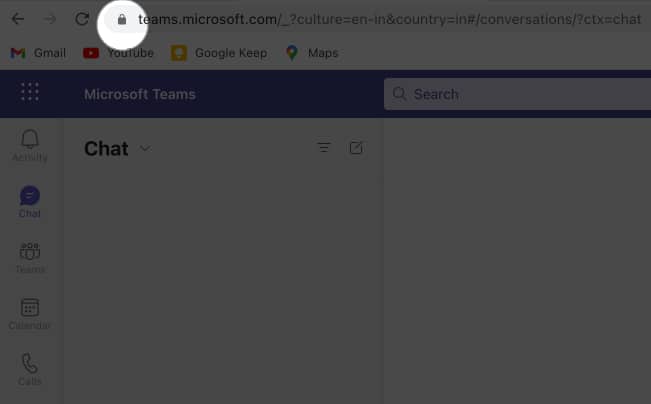Focus the Teams Search field
Screen dimensions: 651x404
[x=517, y=94]
